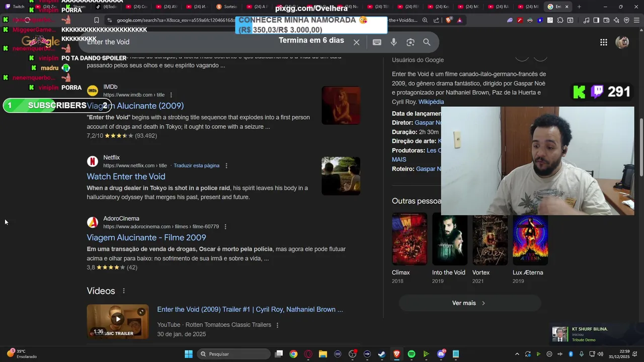Click the Windows taskbar Pesquisar search box

(x=233, y=354)
